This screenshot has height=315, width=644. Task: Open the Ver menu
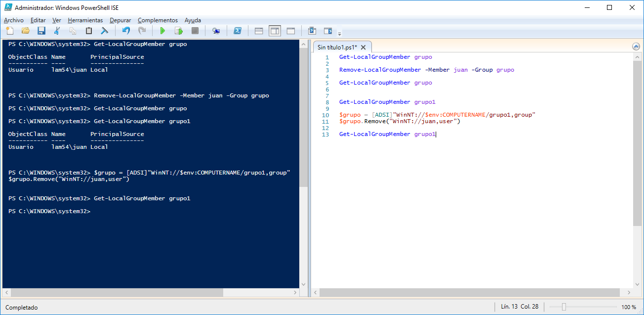tap(57, 20)
